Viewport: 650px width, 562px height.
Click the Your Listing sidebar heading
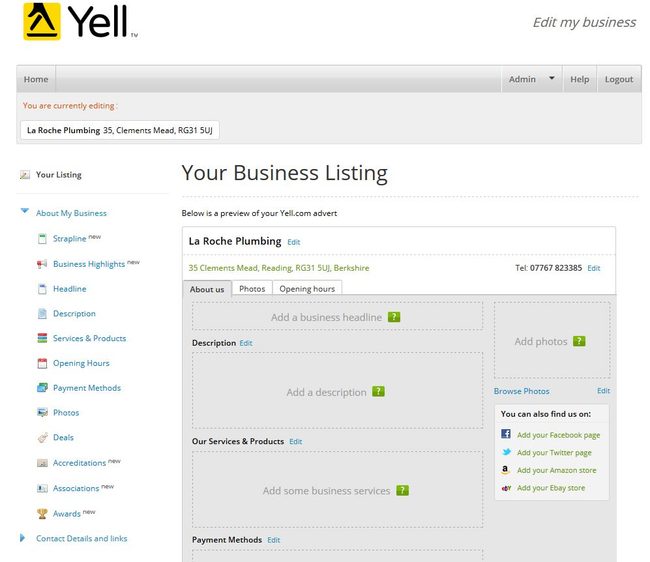(59, 175)
